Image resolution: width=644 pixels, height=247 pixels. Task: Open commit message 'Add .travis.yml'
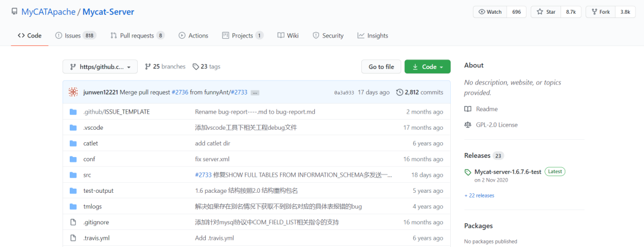click(215, 238)
